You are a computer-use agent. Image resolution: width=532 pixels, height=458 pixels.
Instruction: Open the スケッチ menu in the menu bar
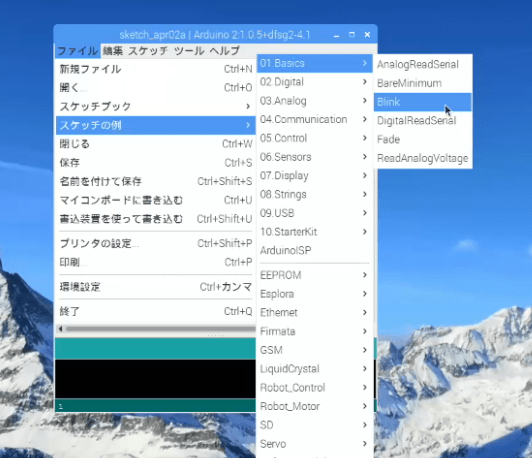pyautogui.click(x=148, y=51)
